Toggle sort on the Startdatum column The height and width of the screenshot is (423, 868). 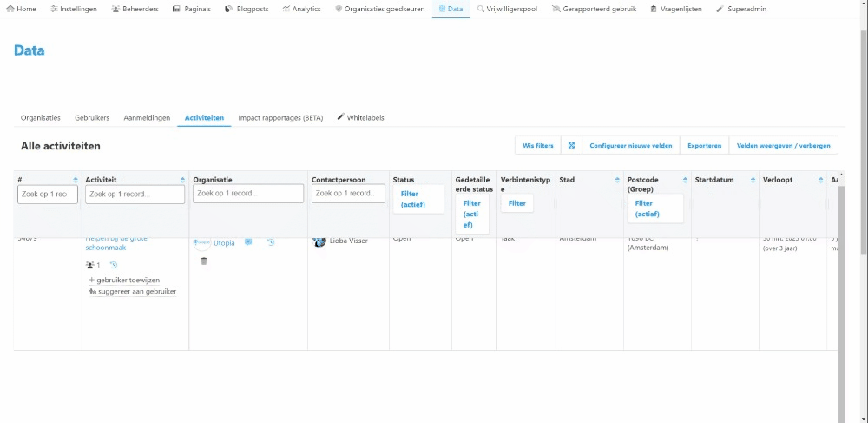753,181
